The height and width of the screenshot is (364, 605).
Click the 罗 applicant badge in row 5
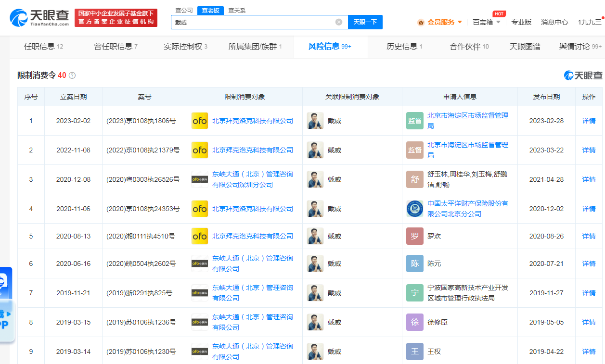[415, 236]
